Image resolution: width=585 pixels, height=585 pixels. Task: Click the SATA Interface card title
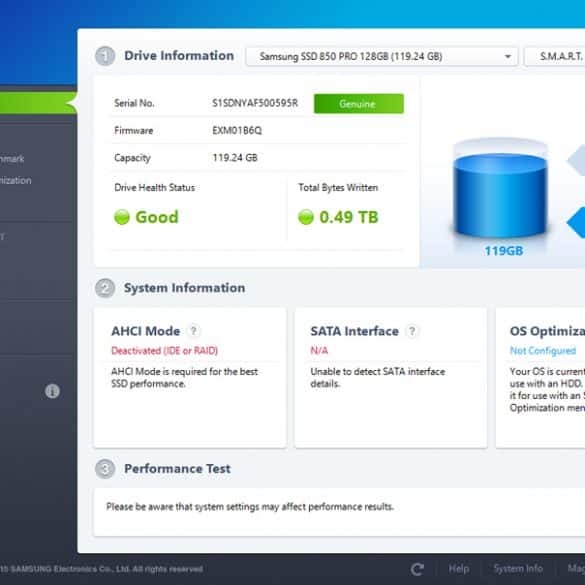pyautogui.click(x=354, y=331)
